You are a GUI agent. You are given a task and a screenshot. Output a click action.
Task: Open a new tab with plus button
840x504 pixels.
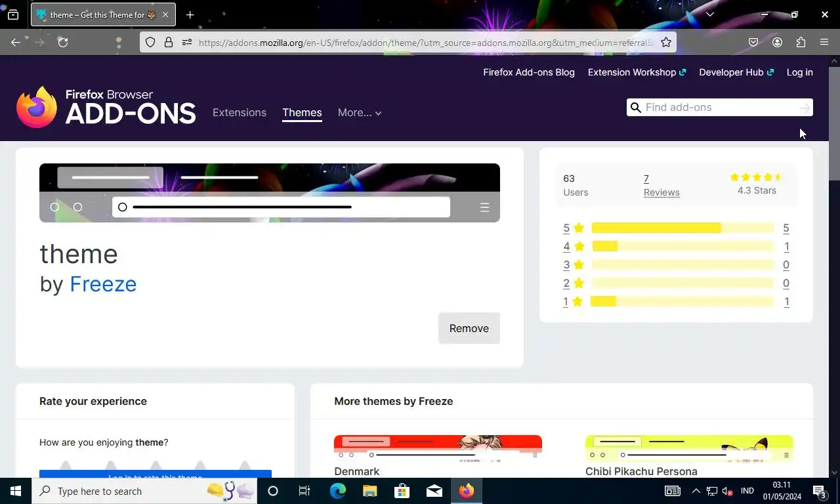pyautogui.click(x=190, y=14)
